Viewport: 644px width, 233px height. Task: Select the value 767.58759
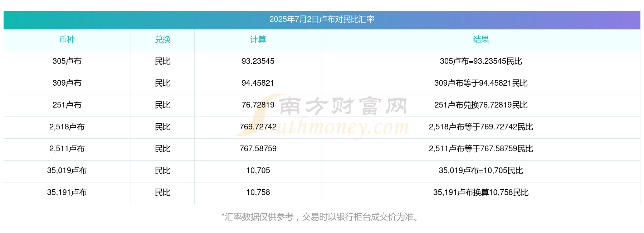coord(258,149)
